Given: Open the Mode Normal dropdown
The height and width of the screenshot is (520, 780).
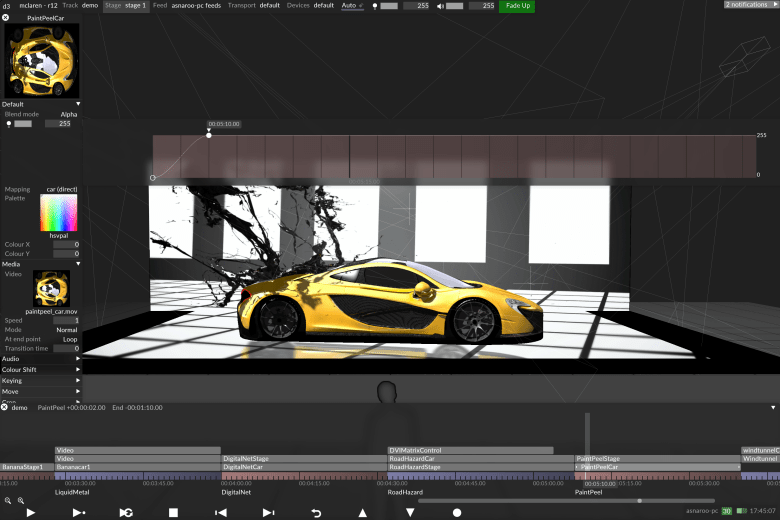Looking at the screenshot, I should (x=67, y=330).
